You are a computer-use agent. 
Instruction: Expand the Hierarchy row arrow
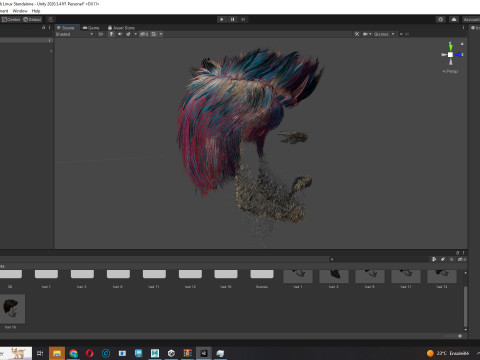click(51, 51)
